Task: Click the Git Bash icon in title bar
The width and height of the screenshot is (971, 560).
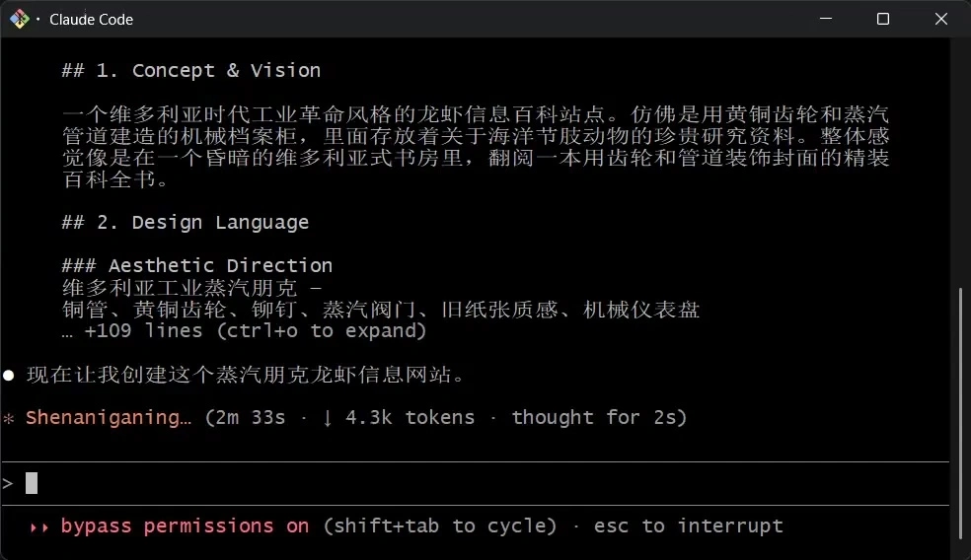Action: tap(20, 19)
